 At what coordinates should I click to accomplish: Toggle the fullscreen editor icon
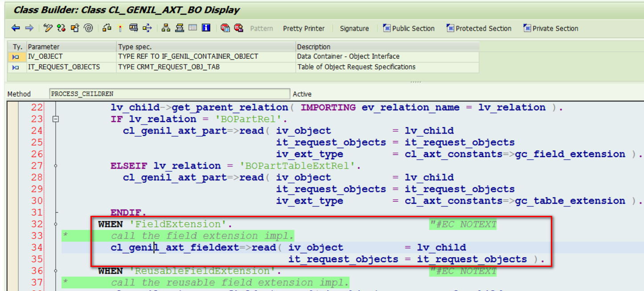pos(193,28)
